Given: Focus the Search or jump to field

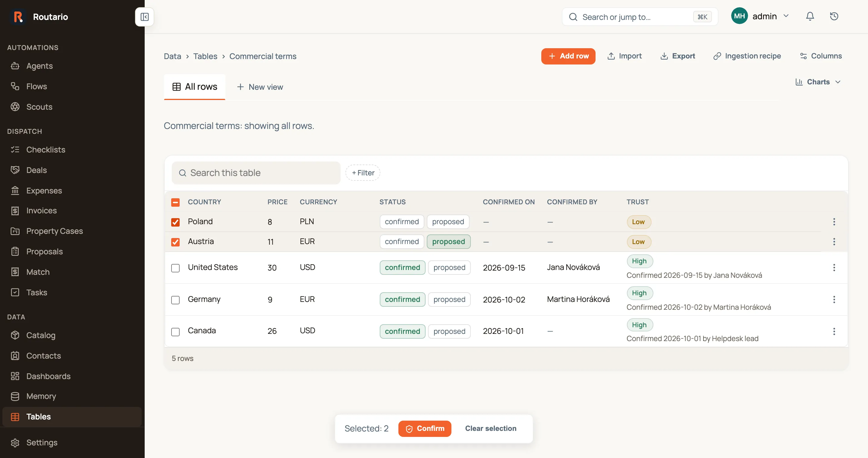Looking at the screenshot, I should click(x=640, y=17).
